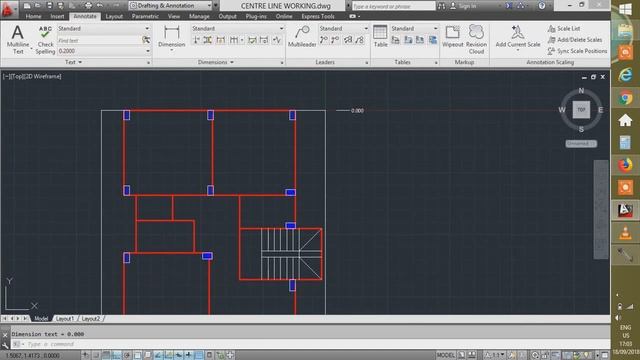The width and height of the screenshot is (640, 360).
Task: Open the Insert ribbon tab
Action: coord(57,16)
